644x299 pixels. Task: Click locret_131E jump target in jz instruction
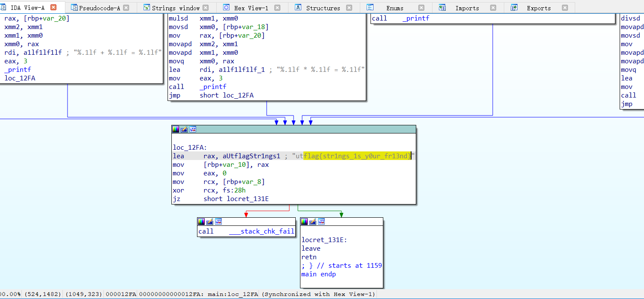point(248,199)
